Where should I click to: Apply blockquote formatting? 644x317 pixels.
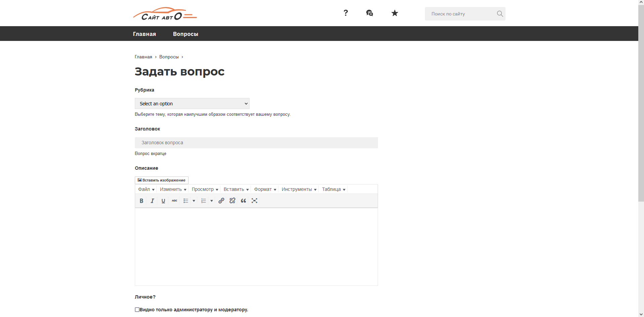244,201
